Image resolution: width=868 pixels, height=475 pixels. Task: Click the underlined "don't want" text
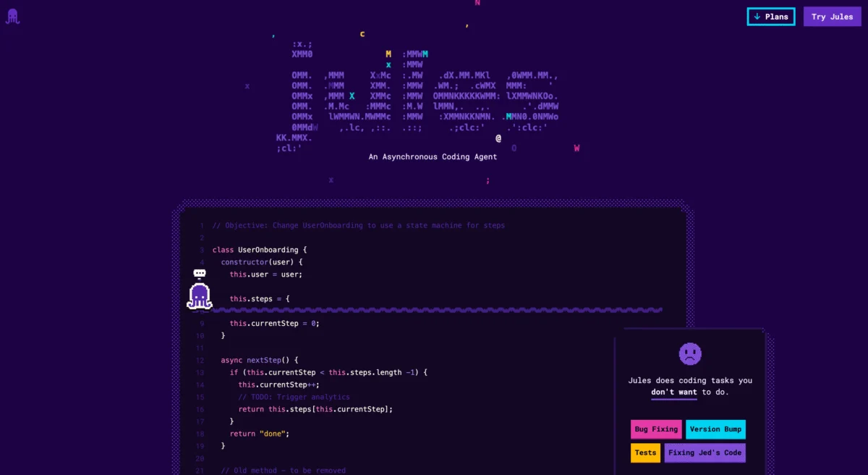(x=674, y=392)
